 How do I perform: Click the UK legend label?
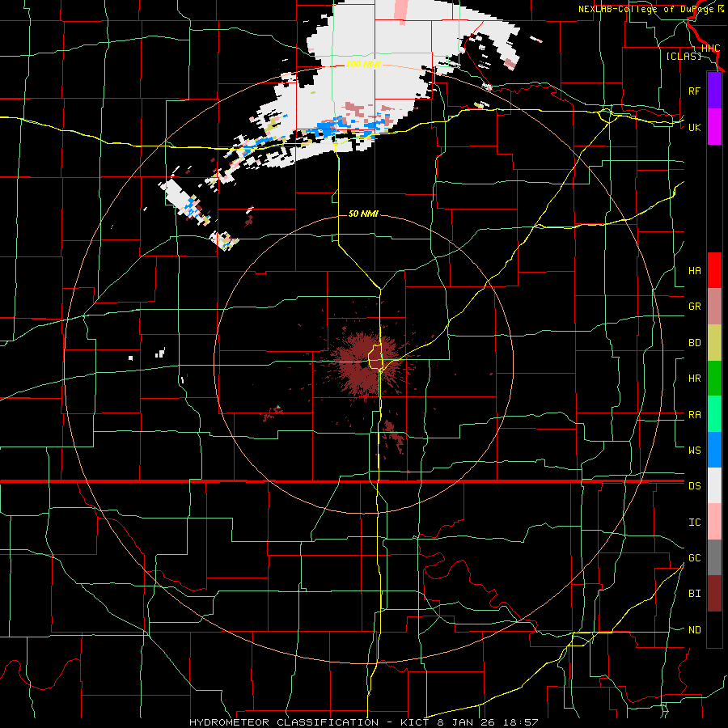pyautogui.click(x=694, y=127)
